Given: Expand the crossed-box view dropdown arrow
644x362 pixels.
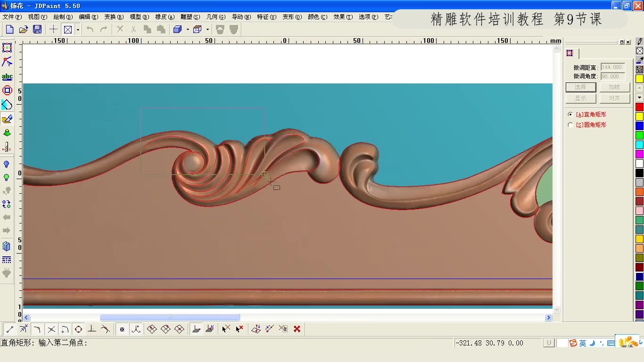Looking at the screenshot, I should [78, 29].
